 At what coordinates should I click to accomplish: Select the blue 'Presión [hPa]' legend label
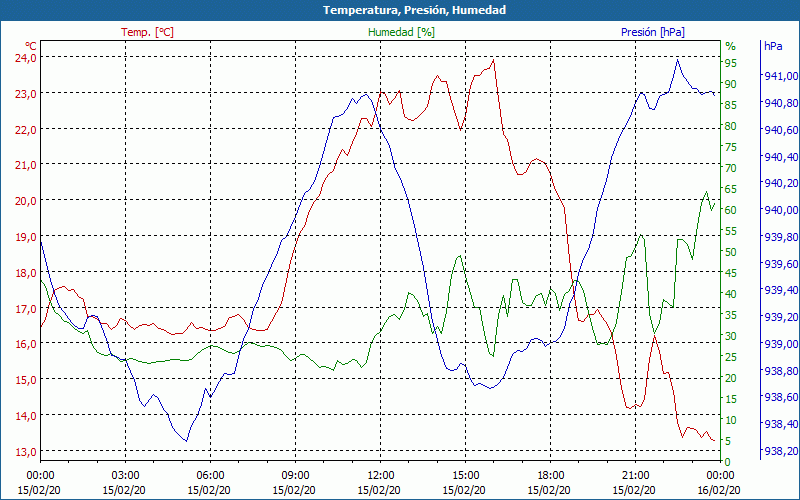tap(653, 32)
